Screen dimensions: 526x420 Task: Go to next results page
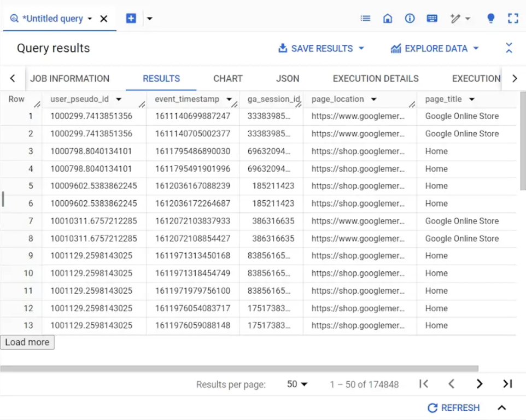tap(480, 384)
